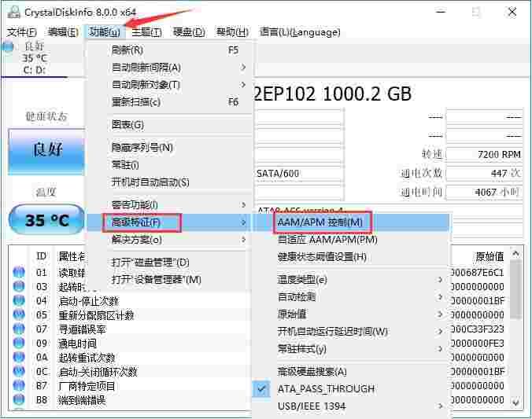Viewport: 532px width, 419px height.
Task: Expand 自动刷新对象(T) submenu
Action: pos(169,84)
